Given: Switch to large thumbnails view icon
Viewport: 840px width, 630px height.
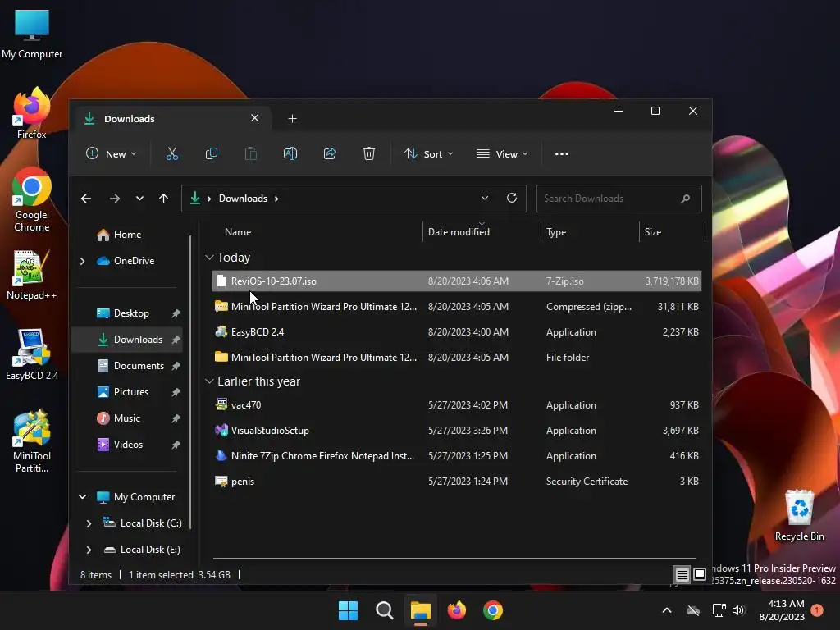Looking at the screenshot, I should [699, 575].
